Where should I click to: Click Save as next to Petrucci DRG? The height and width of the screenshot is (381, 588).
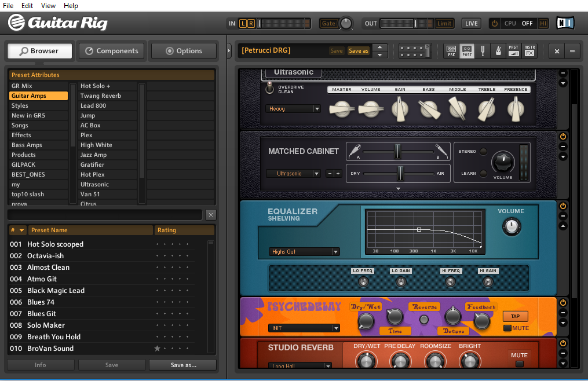click(x=359, y=50)
